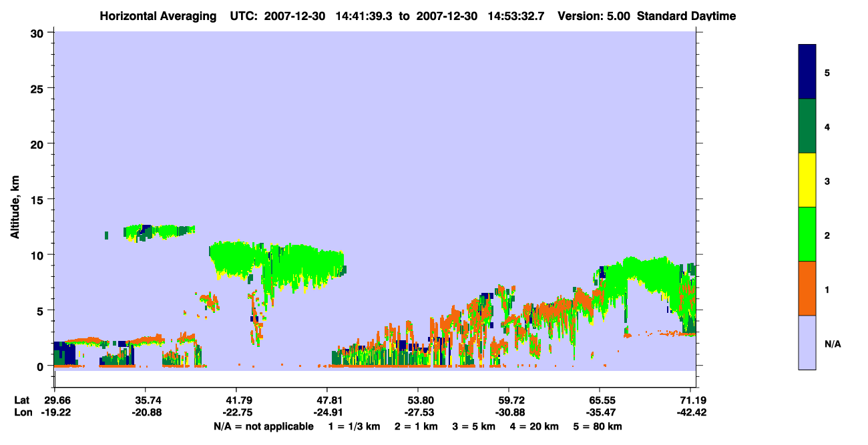Click the legend text '4 = 20 km'
The width and height of the screenshot is (868, 445).
click(535, 426)
